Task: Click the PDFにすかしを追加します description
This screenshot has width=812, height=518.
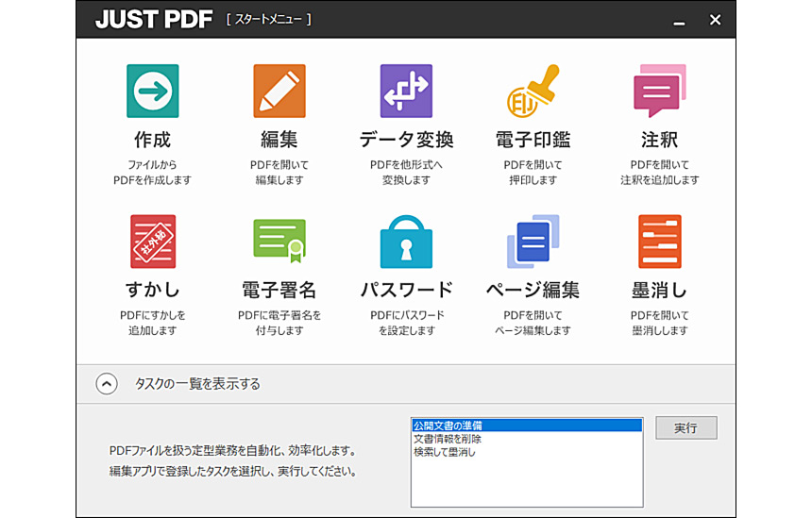Action: (x=153, y=323)
